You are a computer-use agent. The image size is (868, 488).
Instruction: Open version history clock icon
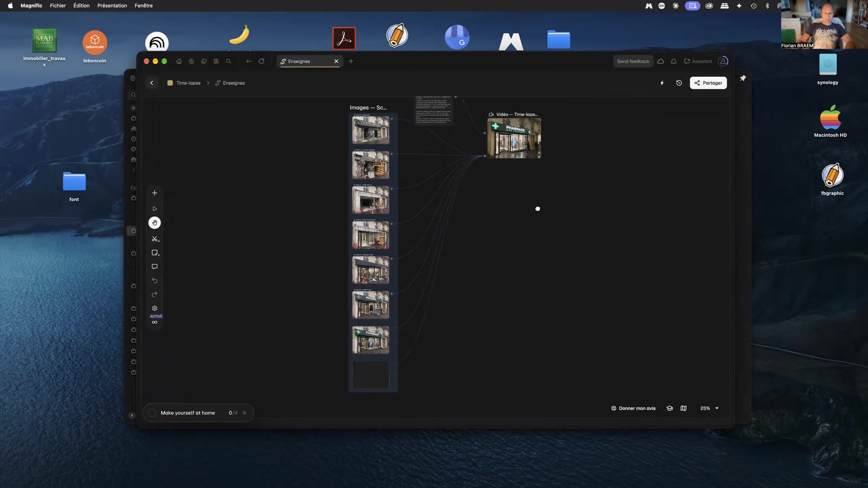click(x=679, y=83)
